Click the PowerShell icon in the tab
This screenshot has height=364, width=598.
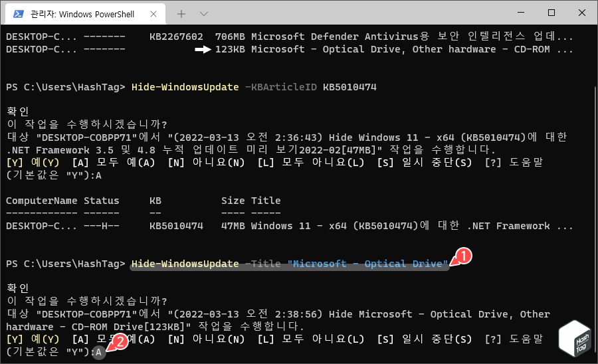point(19,14)
